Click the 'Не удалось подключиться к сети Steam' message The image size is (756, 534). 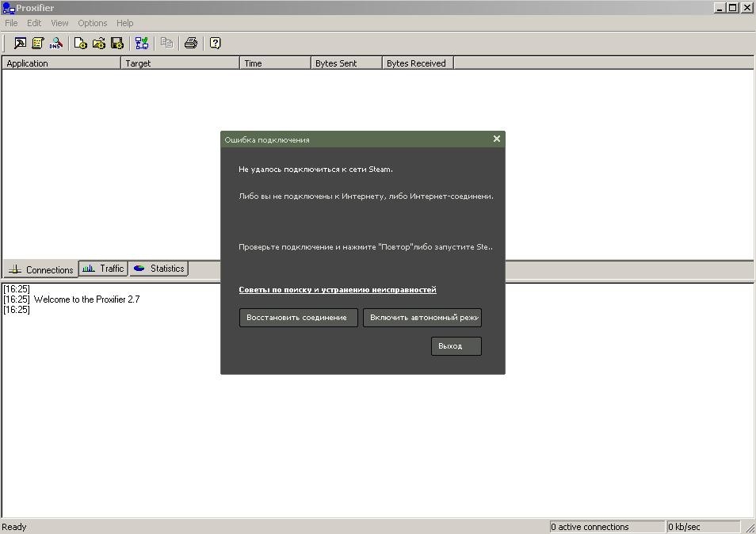pyautogui.click(x=316, y=170)
